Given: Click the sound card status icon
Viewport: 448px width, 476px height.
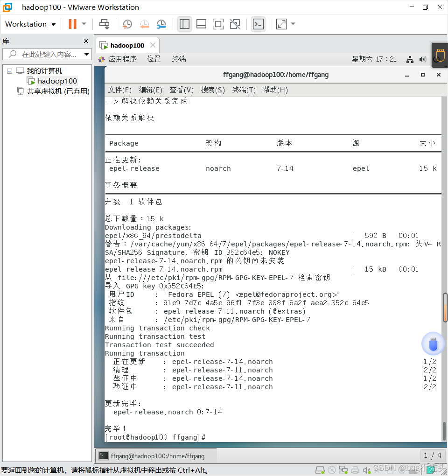Looking at the screenshot, I should [x=367, y=470].
